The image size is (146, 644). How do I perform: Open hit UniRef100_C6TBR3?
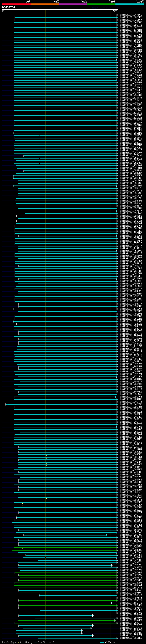[131, 17]
